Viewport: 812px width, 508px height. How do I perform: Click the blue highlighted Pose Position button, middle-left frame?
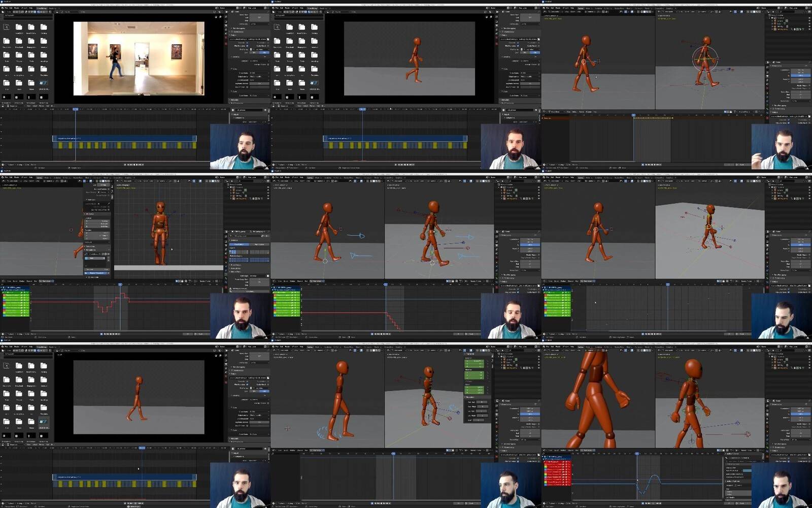click(x=238, y=245)
